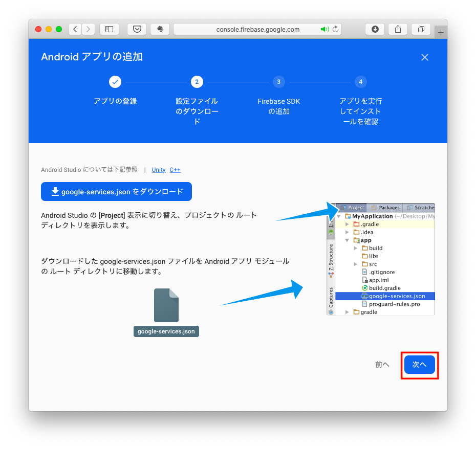Click the Pocket extension icon
Image resolution: width=476 pixels, height=449 pixels.
137,29
